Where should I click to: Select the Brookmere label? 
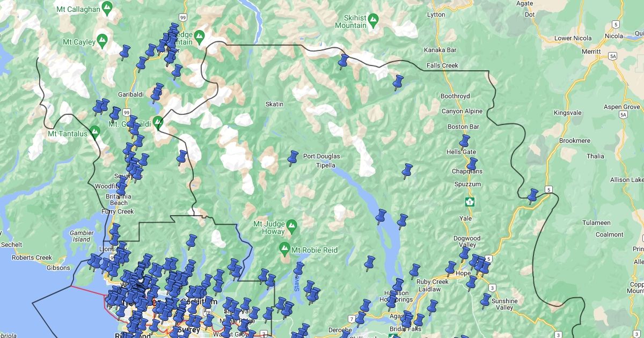(x=575, y=141)
